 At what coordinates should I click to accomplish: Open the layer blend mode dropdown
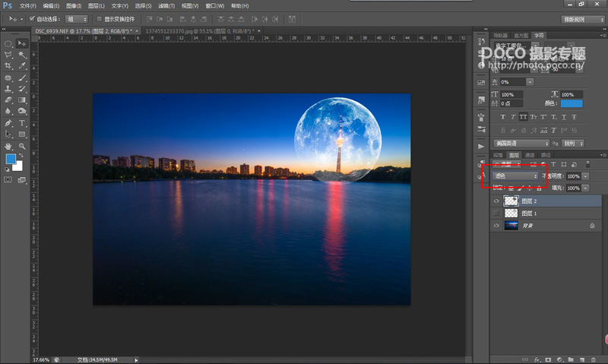coord(515,176)
